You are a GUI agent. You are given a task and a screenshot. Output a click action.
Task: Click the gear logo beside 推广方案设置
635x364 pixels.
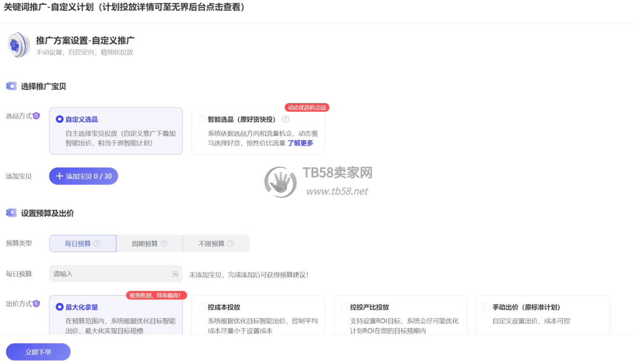tap(19, 45)
